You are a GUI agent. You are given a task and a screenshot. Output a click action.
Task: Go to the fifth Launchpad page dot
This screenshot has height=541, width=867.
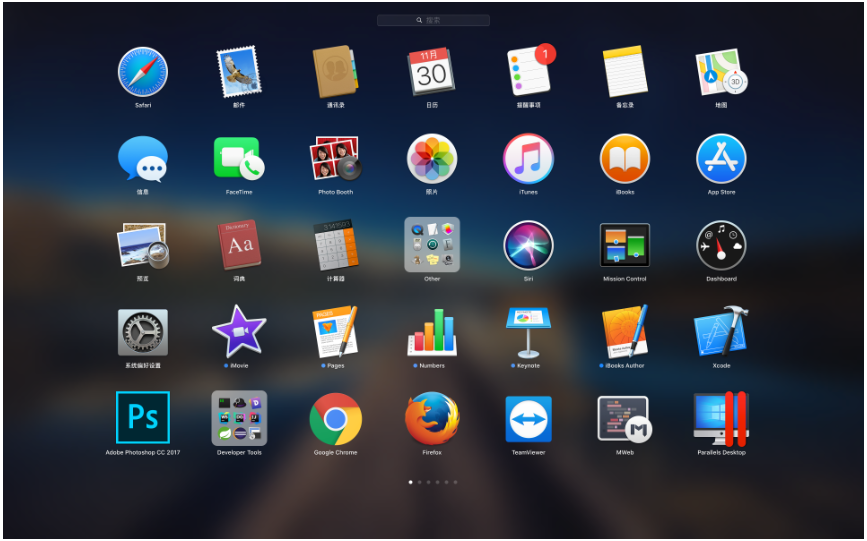446,482
